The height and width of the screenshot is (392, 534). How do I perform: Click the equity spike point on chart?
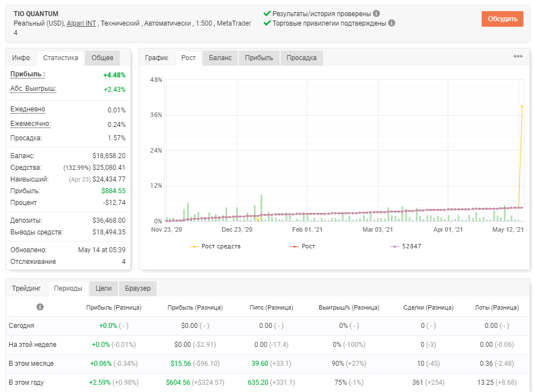(522, 106)
